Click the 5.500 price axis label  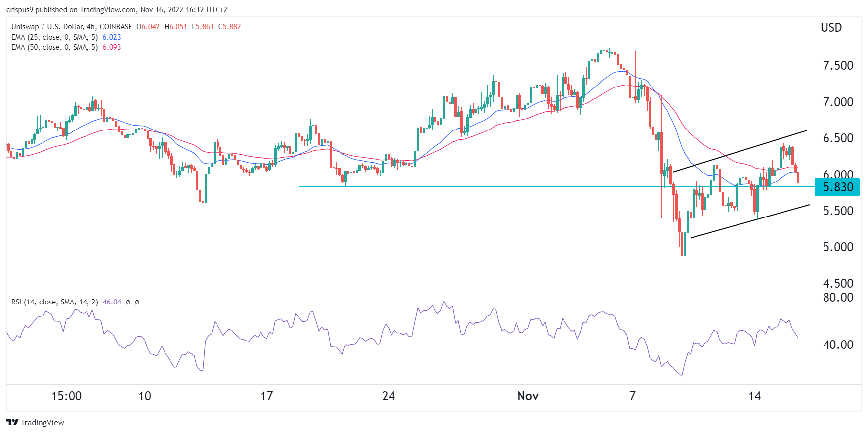(838, 211)
